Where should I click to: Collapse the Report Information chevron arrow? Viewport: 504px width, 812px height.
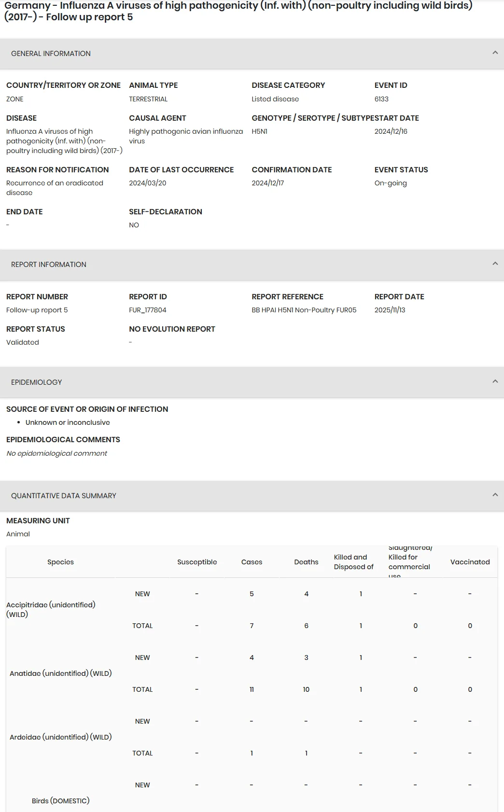495,264
